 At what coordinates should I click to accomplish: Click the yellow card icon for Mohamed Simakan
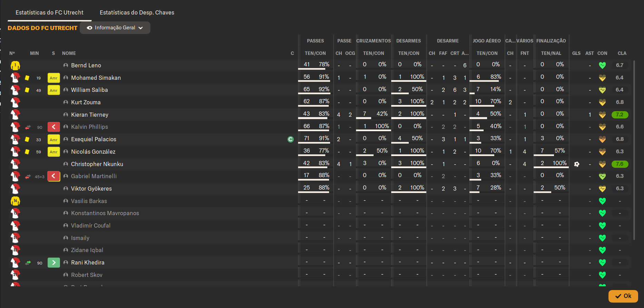[27, 78]
